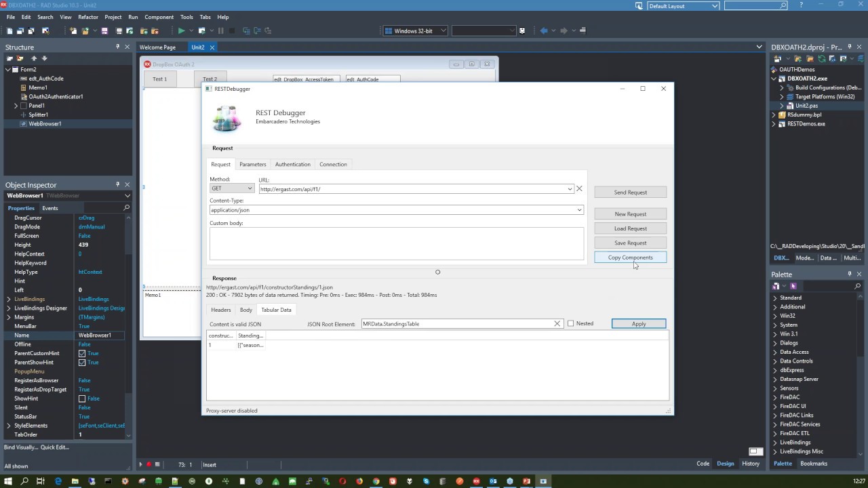Expand the LiveBindings property in Object Inspector

pyautogui.click(x=8, y=299)
